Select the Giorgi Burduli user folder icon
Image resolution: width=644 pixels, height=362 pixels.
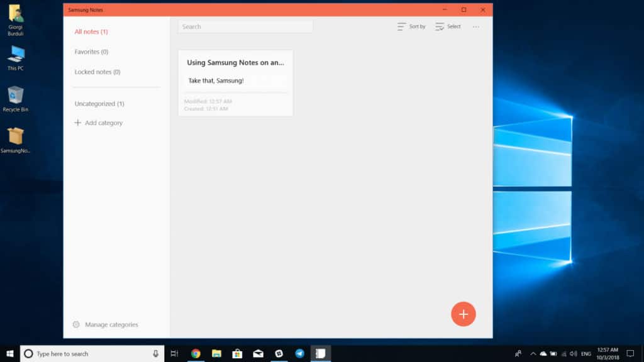[x=16, y=20]
